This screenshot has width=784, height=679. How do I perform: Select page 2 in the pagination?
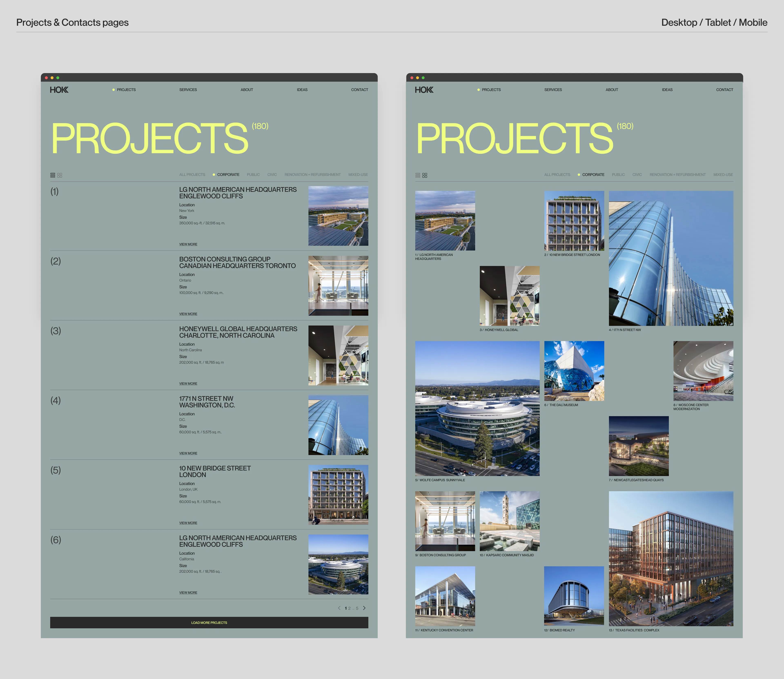tap(349, 608)
